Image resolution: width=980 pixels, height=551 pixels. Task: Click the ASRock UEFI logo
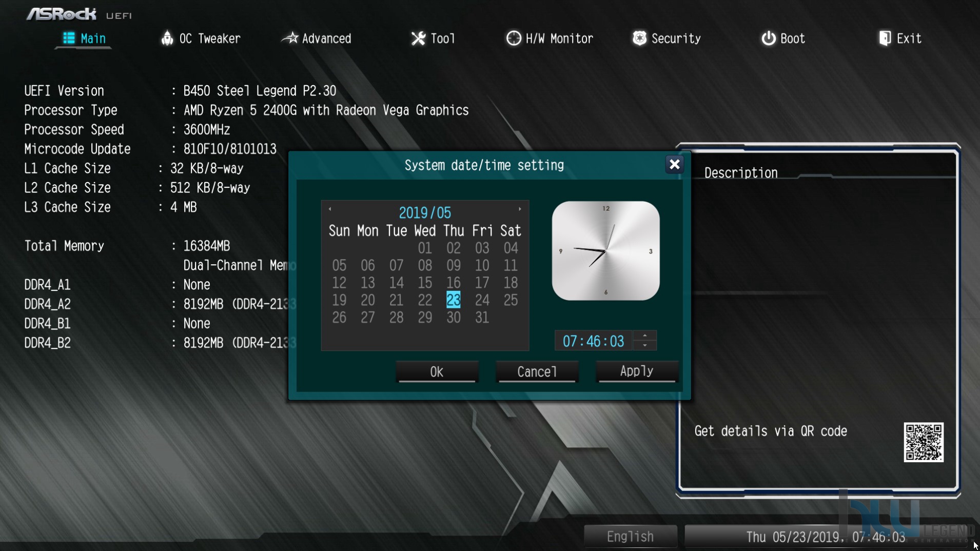pyautogui.click(x=79, y=14)
